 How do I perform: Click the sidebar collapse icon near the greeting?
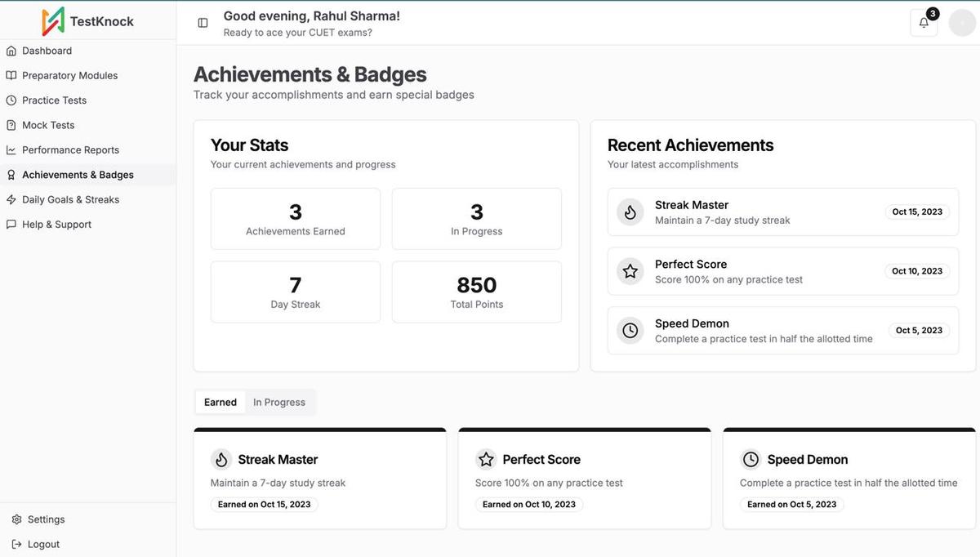click(x=203, y=22)
